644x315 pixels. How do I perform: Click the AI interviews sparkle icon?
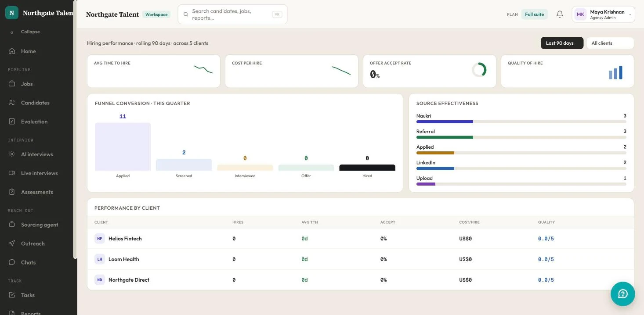click(12, 154)
